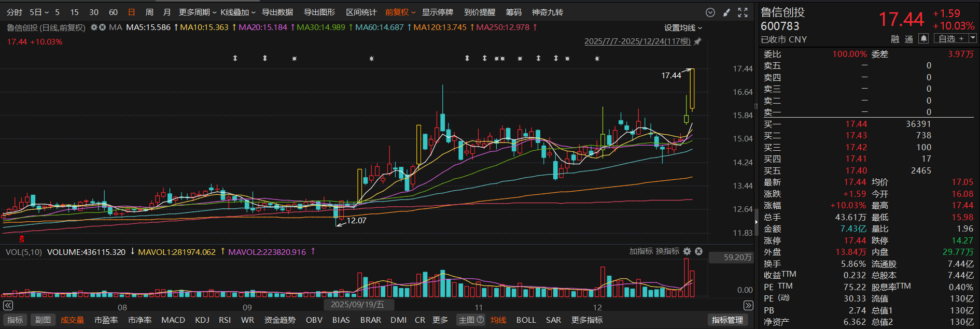The width and height of the screenshot is (980, 329).
Task: Enter fullscreen chart mode
Action: (x=743, y=12)
